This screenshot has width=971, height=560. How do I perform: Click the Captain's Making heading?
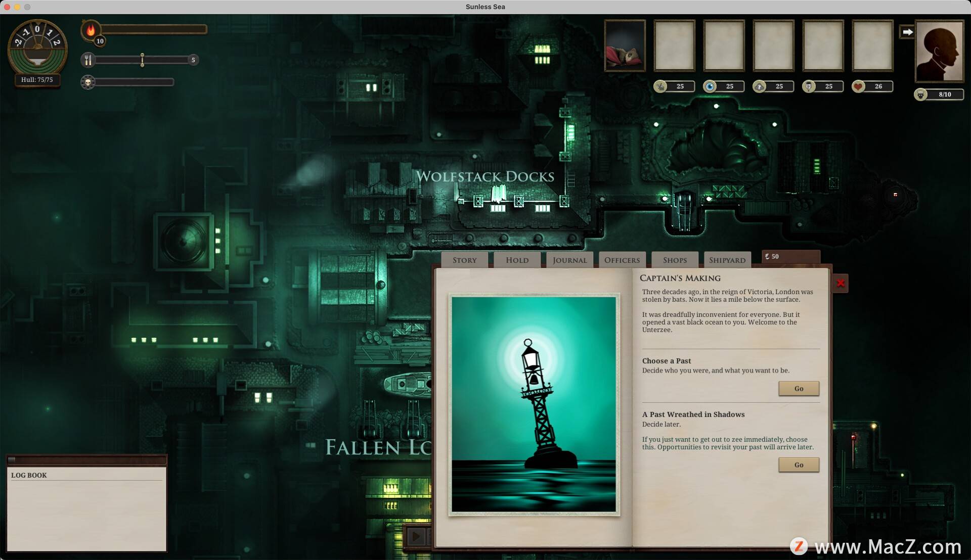click(680, 278)
